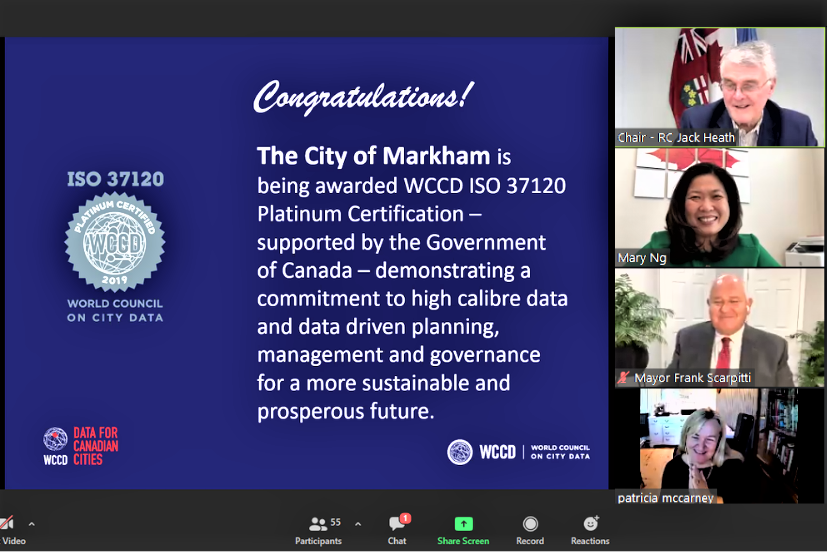Image resolution: width=827 pixels, height=553 pixels.
Task: Open the Chat panel
Action: tap(397, 531)
